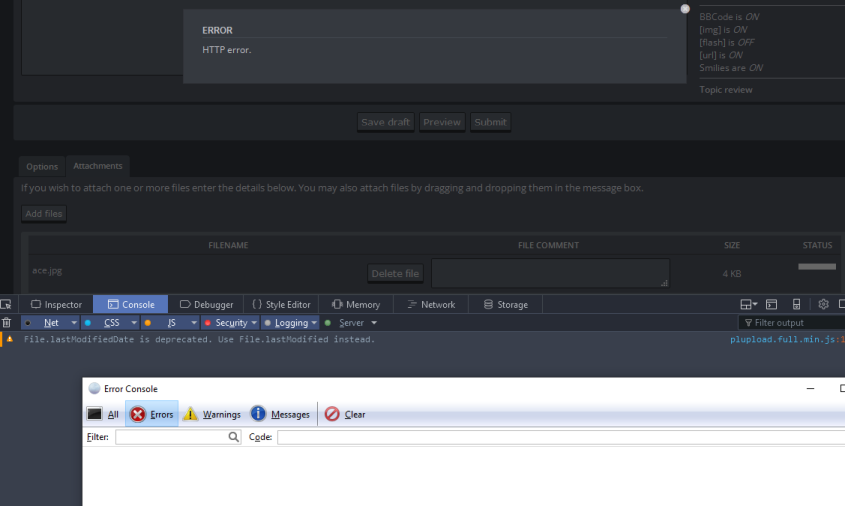Click the Preview button
This screenshot has width=845, height=506.
coord(442,122)
